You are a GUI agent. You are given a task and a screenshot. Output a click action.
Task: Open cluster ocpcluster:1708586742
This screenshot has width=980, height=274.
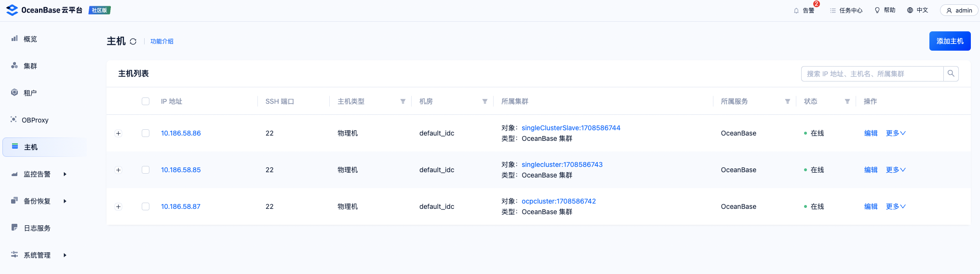coord(559,201)
